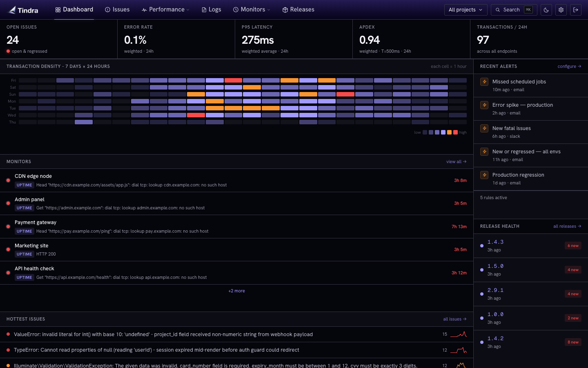Open release 1.5.0
This screenshot has height=368, width=588.
point(531,270)
